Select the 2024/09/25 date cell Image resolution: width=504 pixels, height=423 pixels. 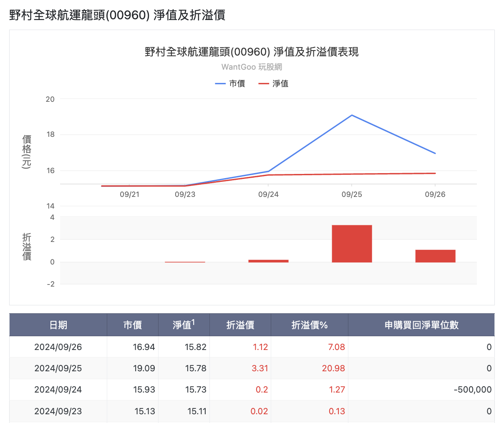click(x=58, y=368)
